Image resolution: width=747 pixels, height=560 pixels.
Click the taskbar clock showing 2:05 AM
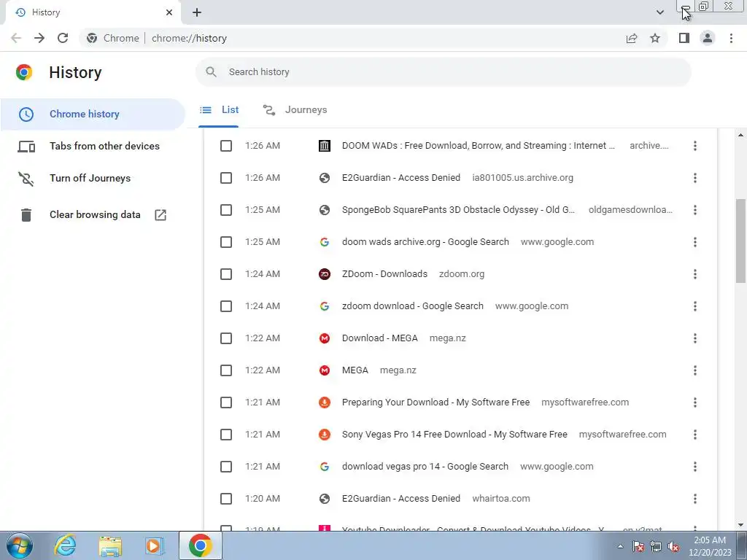click(x=710, y=546)
